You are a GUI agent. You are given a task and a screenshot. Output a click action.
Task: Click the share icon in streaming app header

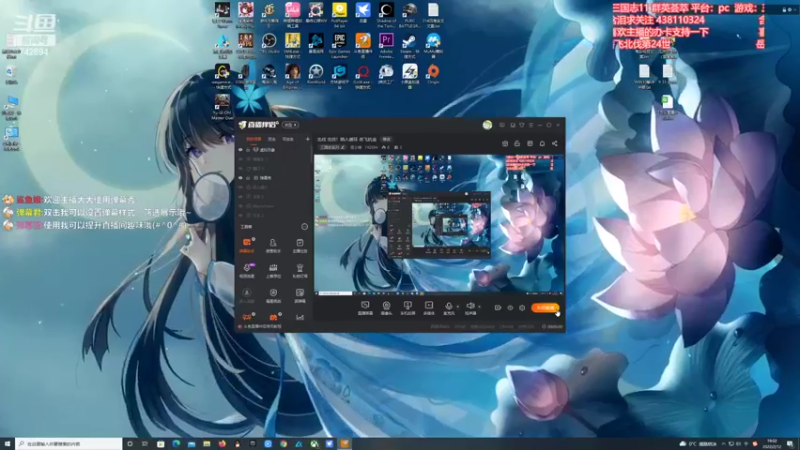click(555, 144)
